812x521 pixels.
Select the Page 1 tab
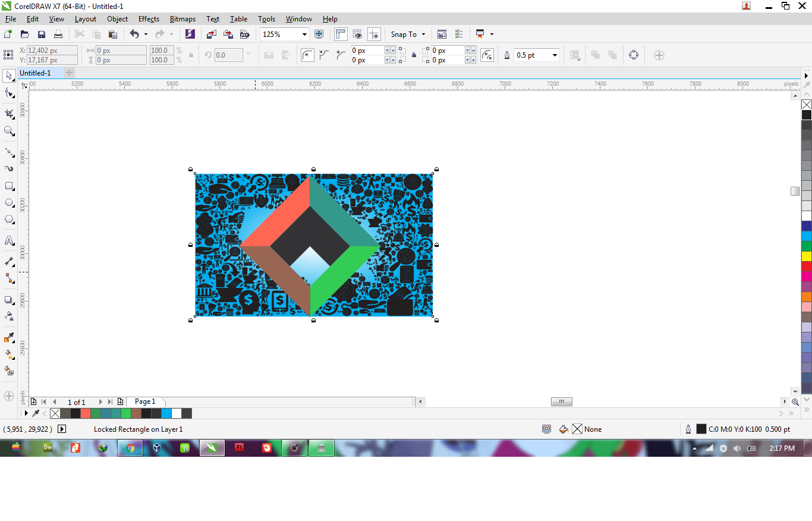145,402
